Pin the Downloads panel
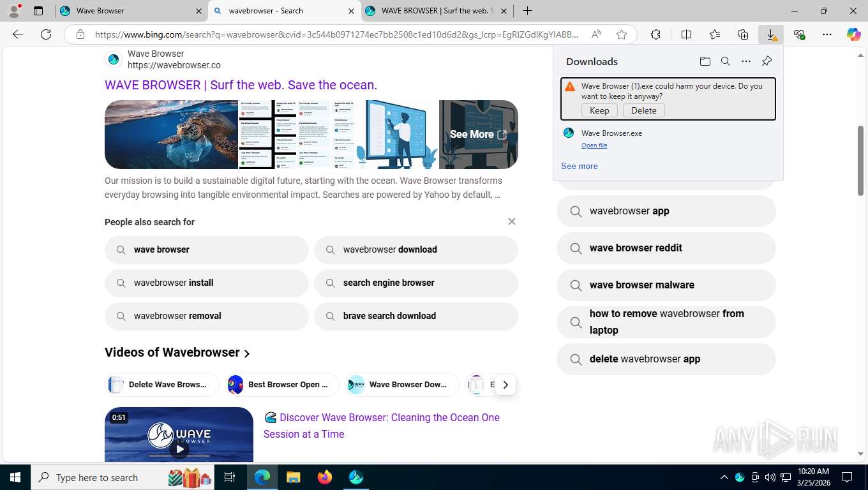This screenshot has width=868, height=490. click(767, 61)
